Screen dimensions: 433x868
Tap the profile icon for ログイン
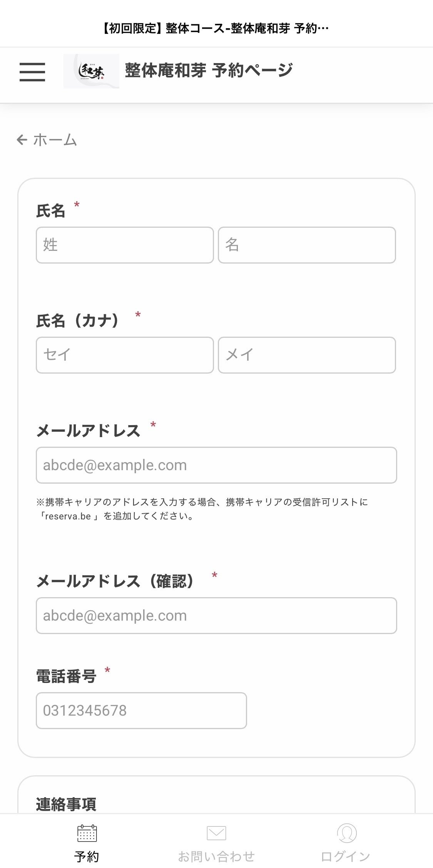pos(346,833)
